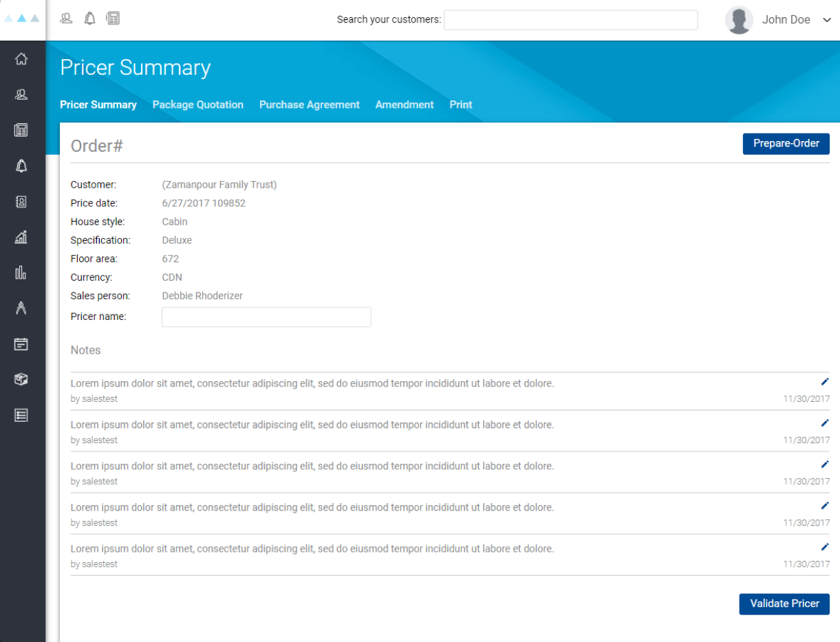Open the bar chart reports icon
Image resolution: width=840 pixels, height=642 pixels.
coord(21,272)
